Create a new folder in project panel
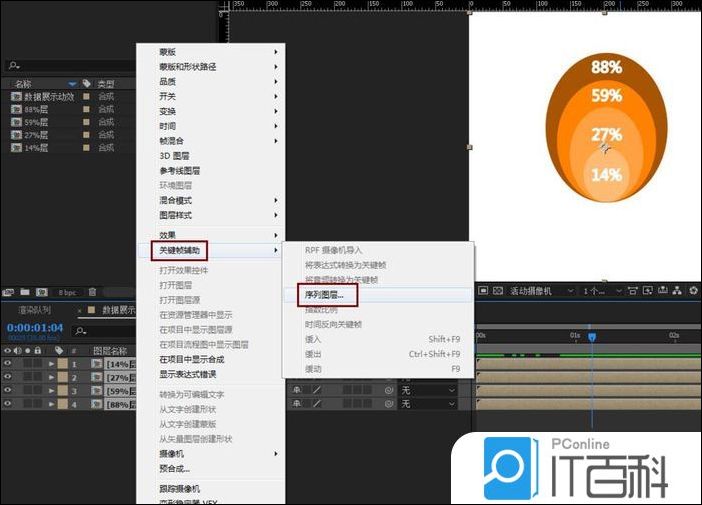 (25, 292)
